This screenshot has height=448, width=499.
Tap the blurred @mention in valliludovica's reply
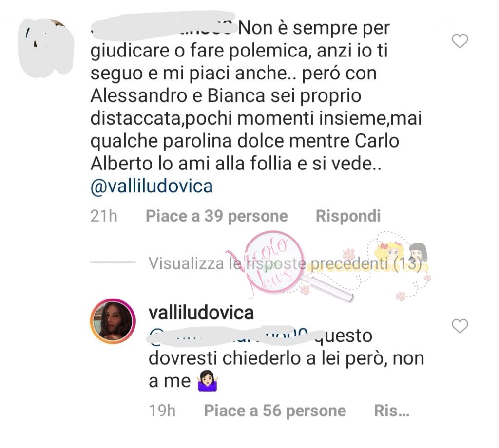(x=230, y=336)
